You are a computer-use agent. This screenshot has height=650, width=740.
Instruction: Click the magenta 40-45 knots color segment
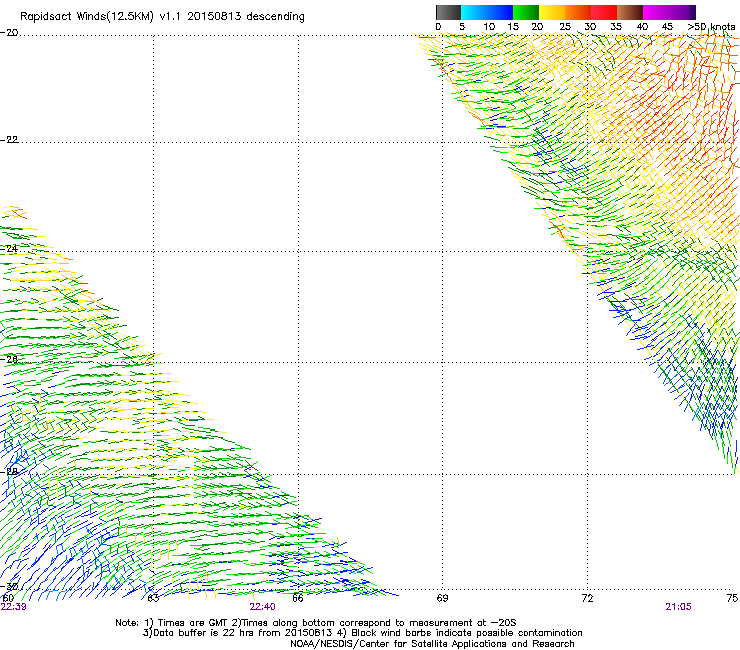tap(656, 12)
